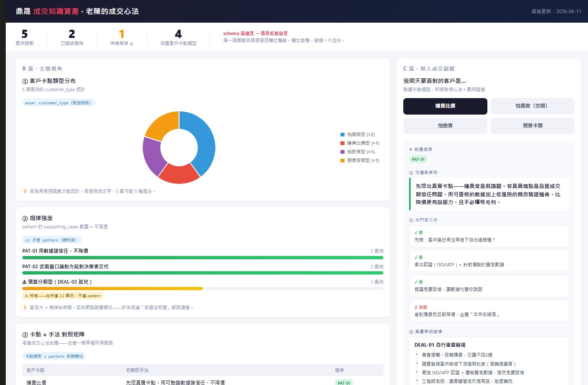This screenshot has width=588, height=385.
Task: Select the 嫌貴比價 customer type button
Action: pos(445,106)
